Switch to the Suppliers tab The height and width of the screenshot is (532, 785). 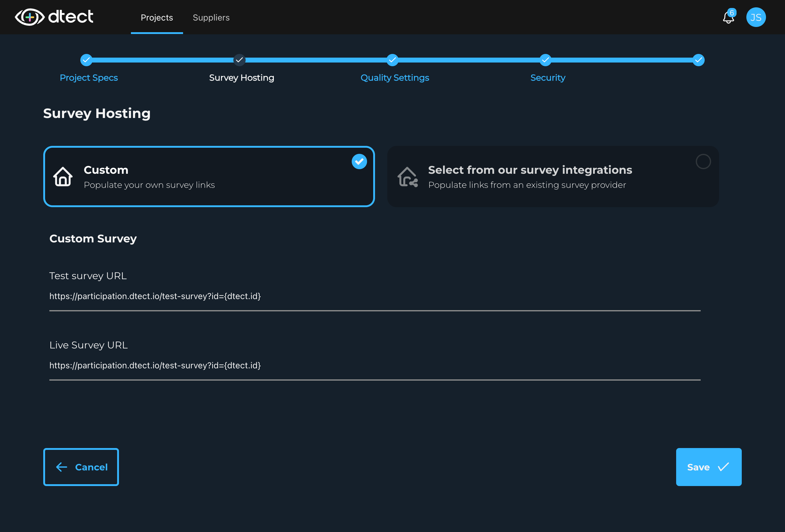tap(211, 17)
